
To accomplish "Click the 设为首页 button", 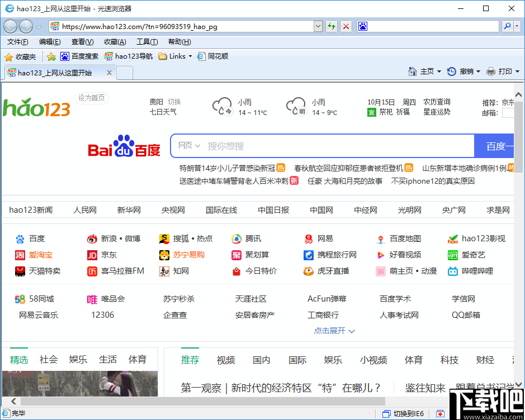I will (x=91, y=98).
